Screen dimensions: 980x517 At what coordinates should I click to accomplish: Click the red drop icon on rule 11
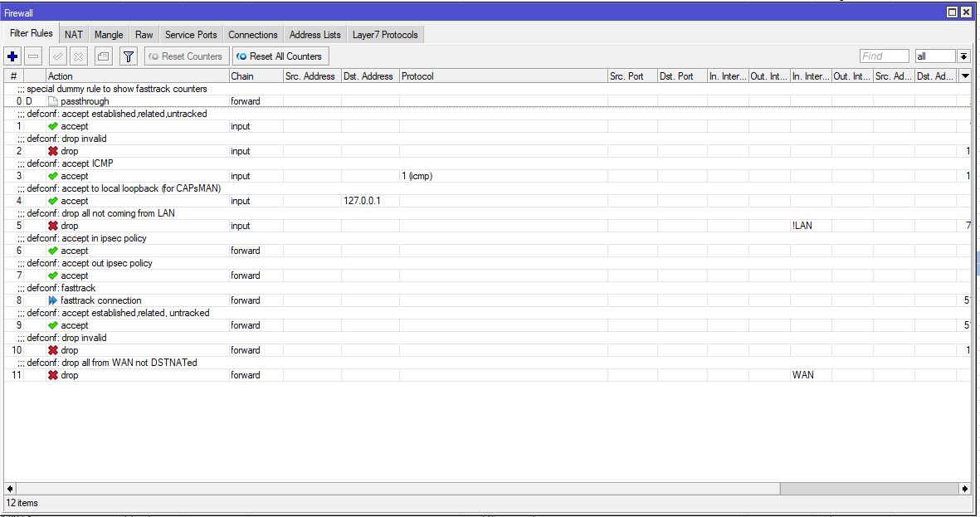(x=53, y=375)
